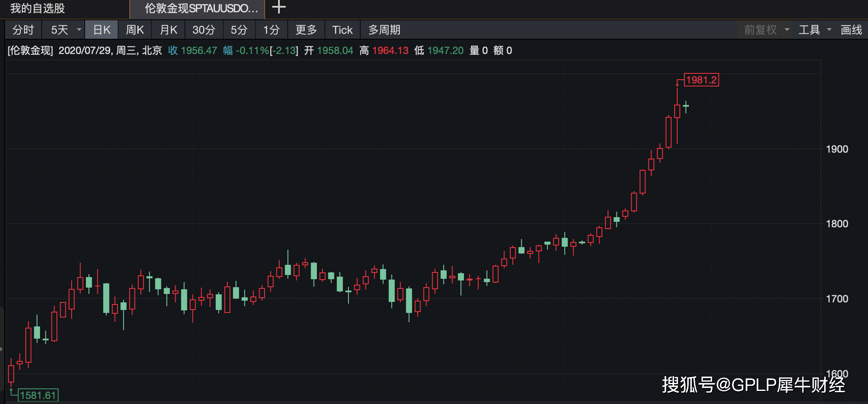Switch to 周K weekly chart

(135, 30)
